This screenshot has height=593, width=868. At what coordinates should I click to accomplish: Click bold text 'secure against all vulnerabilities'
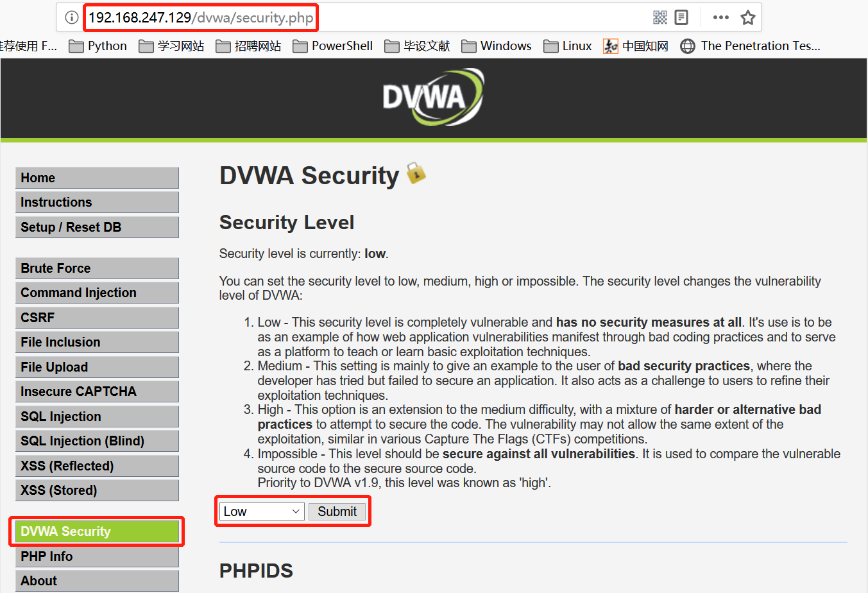[539, 454]
